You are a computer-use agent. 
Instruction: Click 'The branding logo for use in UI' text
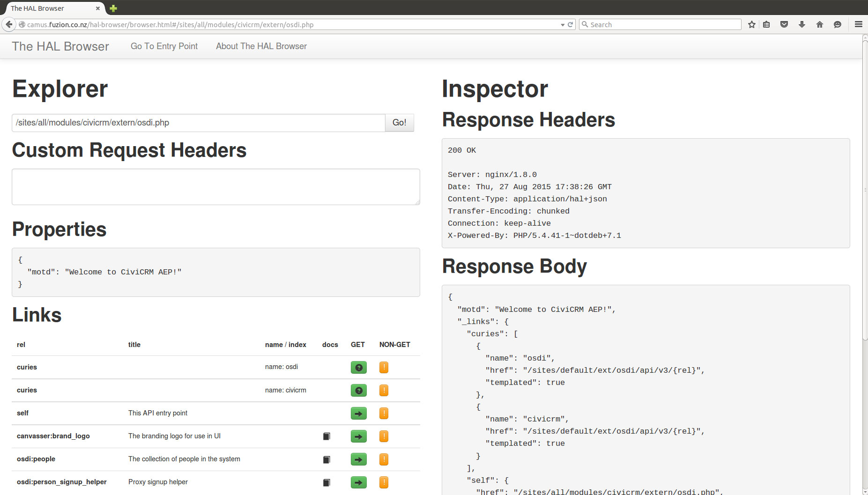[174, 436]
